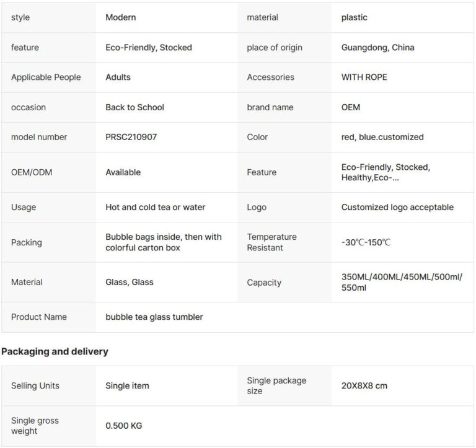Select 'Eco-Friendly, Stocked' feature text
This screenshot has height=448, width=476.
pyautogui.click(x=149, y=47)
